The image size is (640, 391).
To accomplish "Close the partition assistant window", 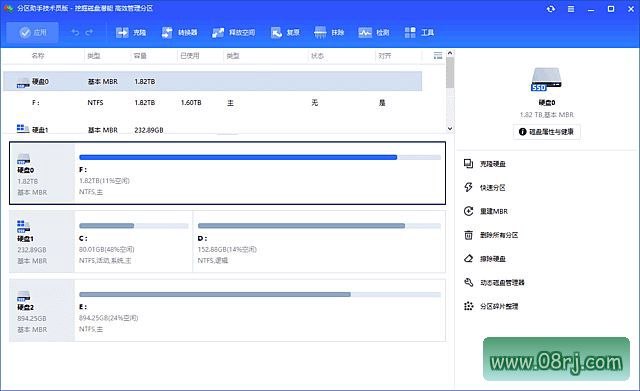I will click(x=630, y=9).
